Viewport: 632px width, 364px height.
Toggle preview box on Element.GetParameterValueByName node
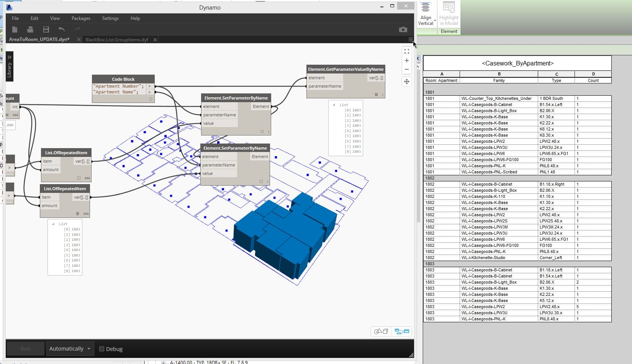coord(376,95)
